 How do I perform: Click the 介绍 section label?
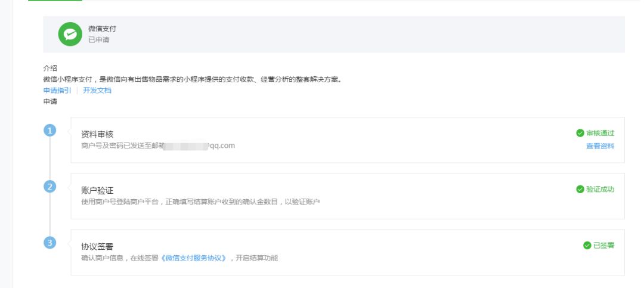click(50, 68)
